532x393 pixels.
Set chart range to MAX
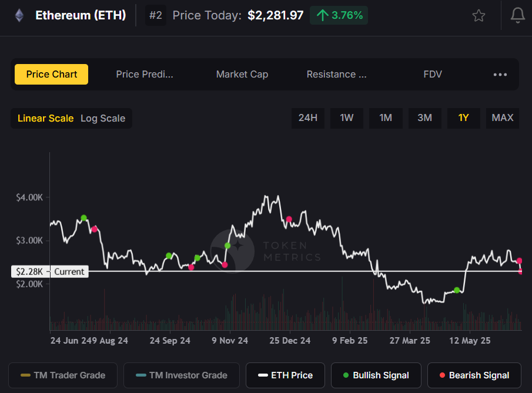pyautogui.click(x=503, y=118)
